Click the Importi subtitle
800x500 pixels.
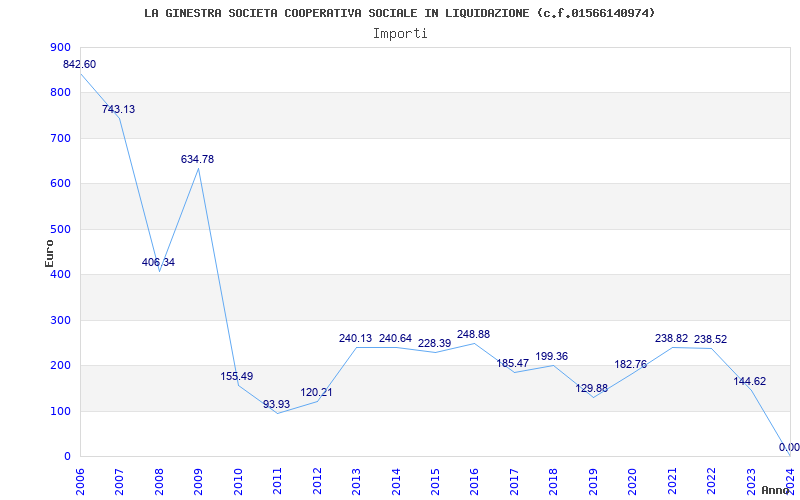(x=400, y=34)
